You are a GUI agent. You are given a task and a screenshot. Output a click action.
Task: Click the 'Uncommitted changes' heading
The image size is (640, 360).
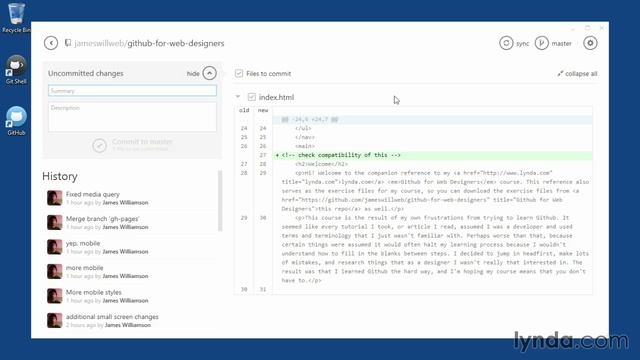[86, 73]
